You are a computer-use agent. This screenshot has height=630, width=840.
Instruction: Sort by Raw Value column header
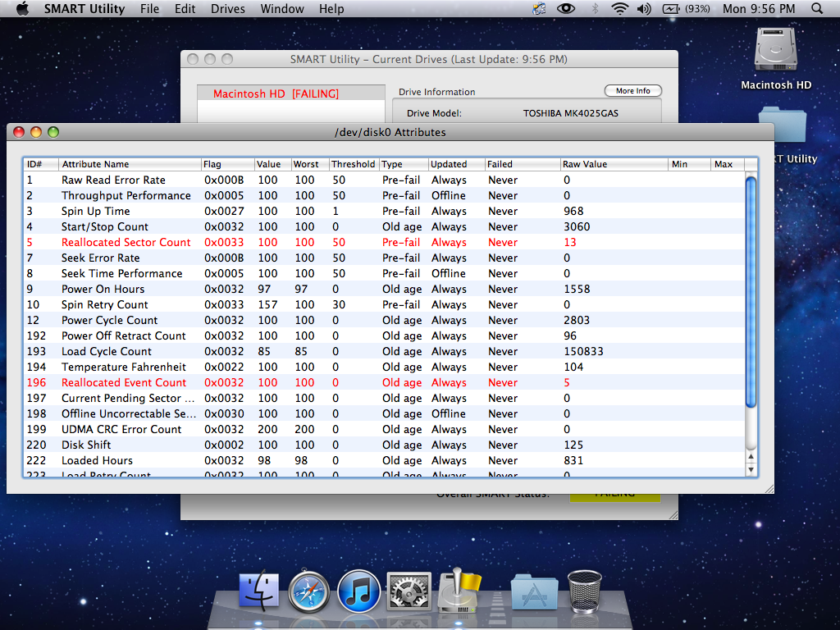click(x=614, y=164)
